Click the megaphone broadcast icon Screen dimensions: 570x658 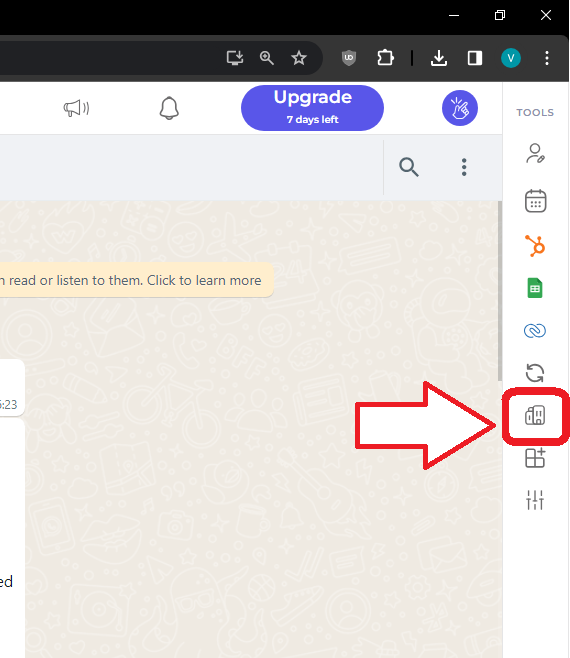tap(76, 108)
